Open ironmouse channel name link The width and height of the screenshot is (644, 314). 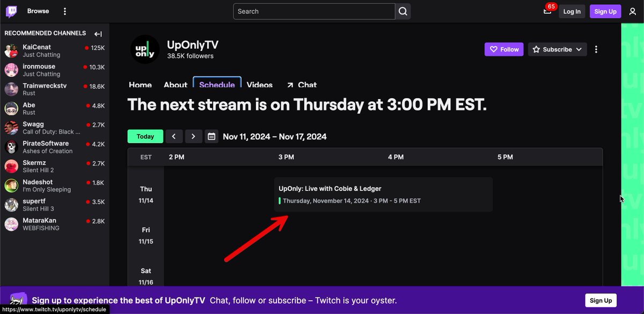pos(39,66)
